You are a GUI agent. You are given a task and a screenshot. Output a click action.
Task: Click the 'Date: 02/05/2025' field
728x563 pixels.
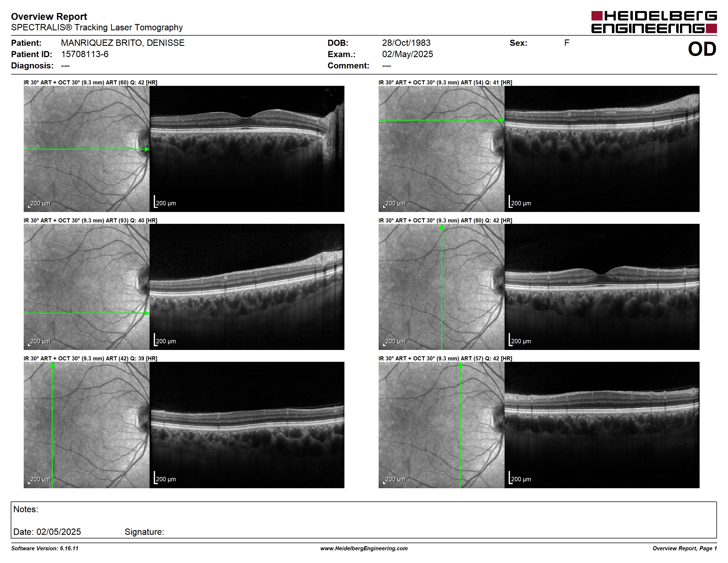point(47,532)
